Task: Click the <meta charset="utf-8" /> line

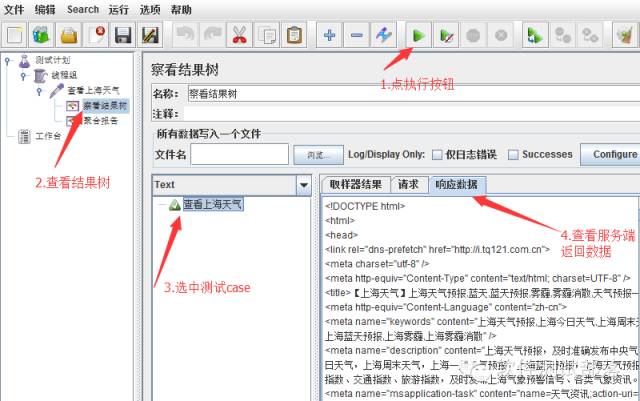Action: [377, 264]
